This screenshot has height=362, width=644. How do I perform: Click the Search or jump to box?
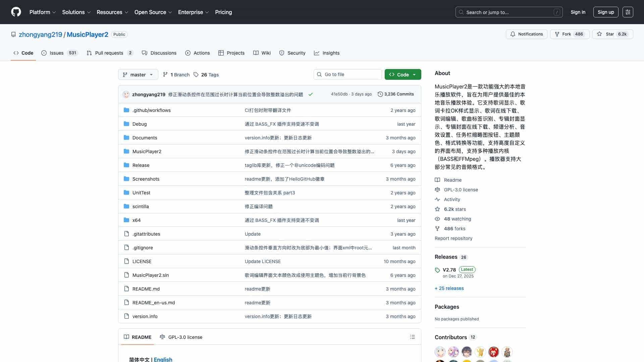pyautogui.click(x=509, y=12)
